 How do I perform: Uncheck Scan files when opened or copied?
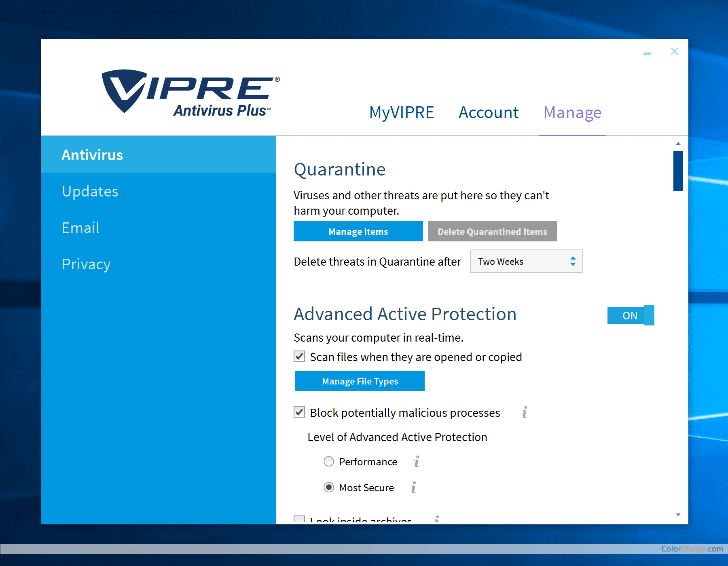299,357
